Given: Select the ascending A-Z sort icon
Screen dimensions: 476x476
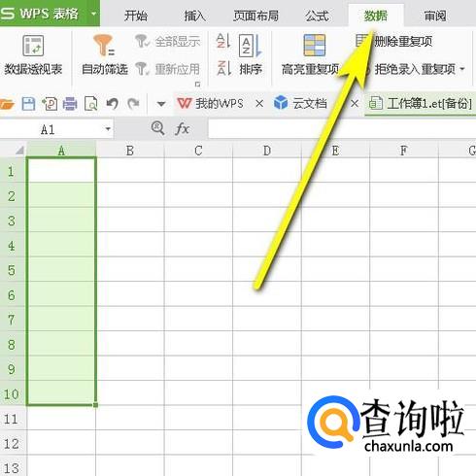Looking at the screenshot, I should [223, 41].
